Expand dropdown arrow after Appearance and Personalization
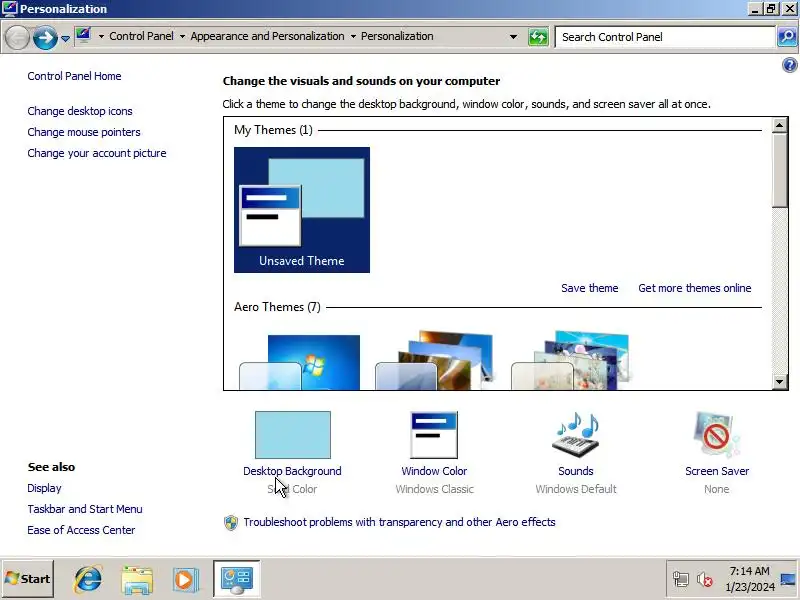The image size is (800, 600). [353, 37]
